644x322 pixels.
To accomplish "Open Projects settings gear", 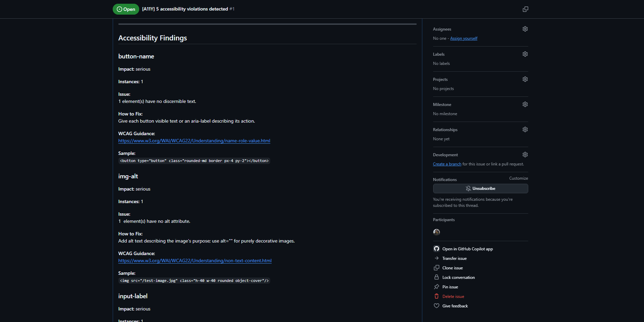I will point(525,79).
